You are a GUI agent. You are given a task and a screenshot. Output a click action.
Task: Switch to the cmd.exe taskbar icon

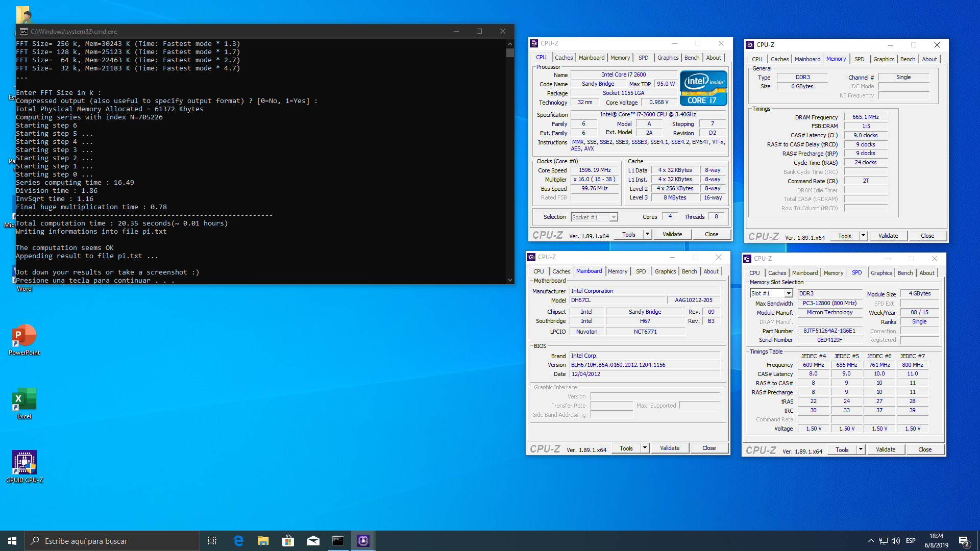(x=338, y=541)
